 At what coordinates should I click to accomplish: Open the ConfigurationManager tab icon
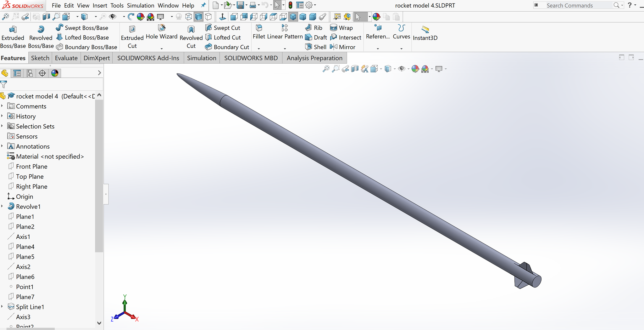(x=30, y=73)
